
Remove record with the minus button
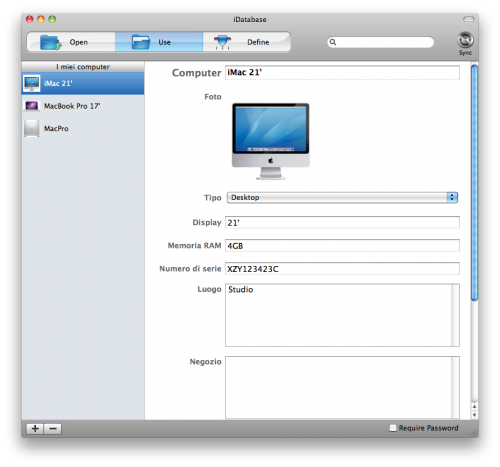tap(53, 428)
